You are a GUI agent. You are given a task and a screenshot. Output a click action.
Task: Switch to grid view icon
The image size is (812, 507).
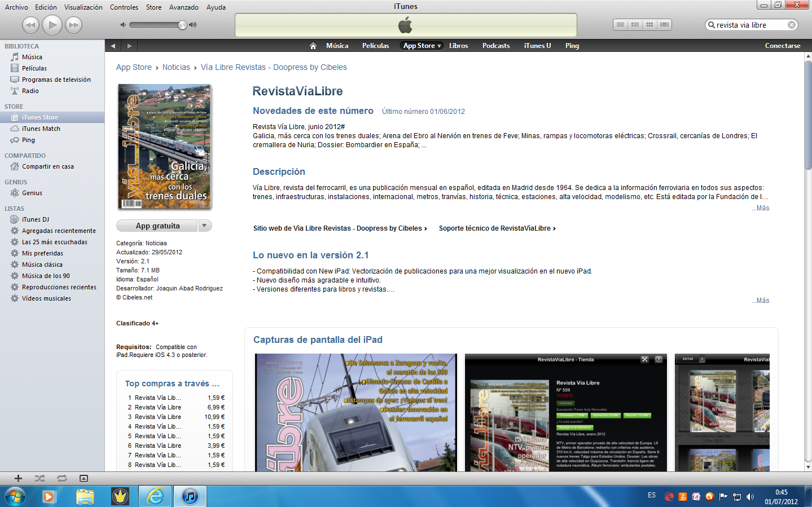(649, 25)
